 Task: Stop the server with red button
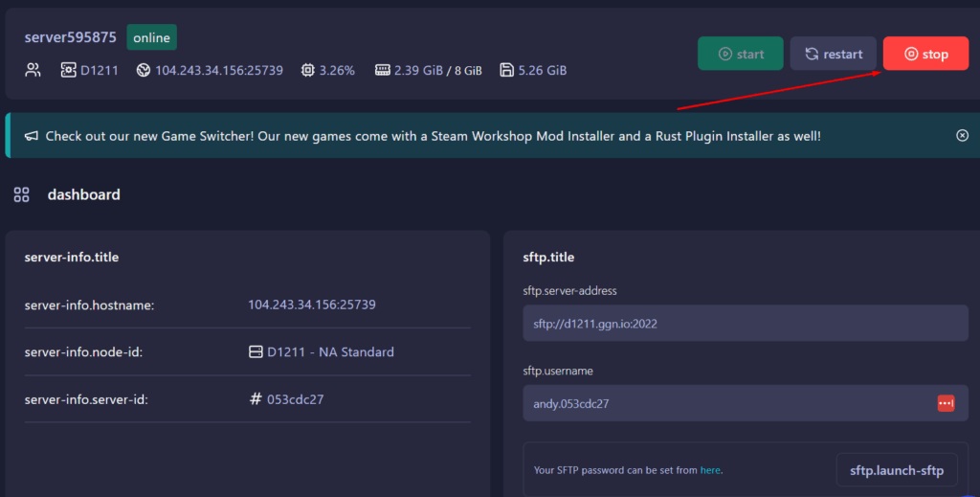[x=925, y=54]
